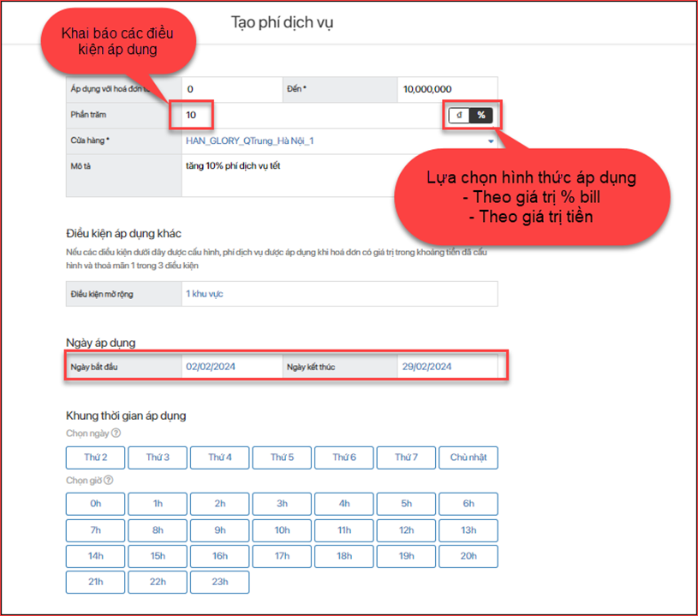This screenshot has width=698, height=616.
Task: Click the 1 khu vực link
Action: point(206,294)
